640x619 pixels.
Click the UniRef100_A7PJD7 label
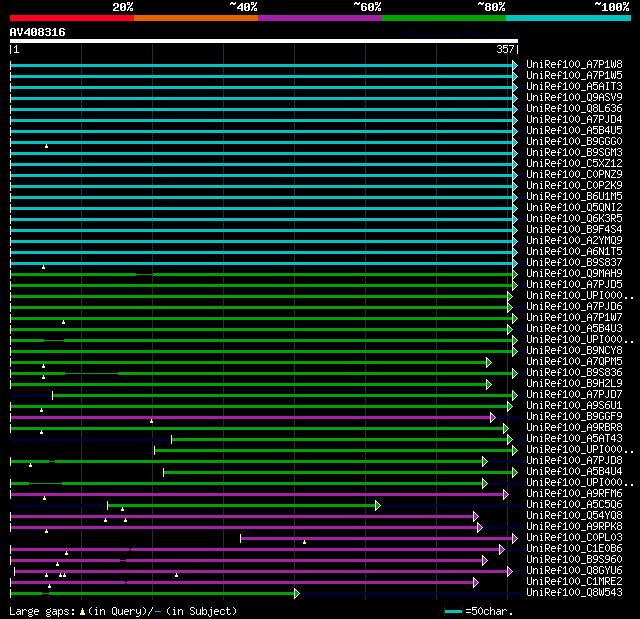click(x=574, y=395)
